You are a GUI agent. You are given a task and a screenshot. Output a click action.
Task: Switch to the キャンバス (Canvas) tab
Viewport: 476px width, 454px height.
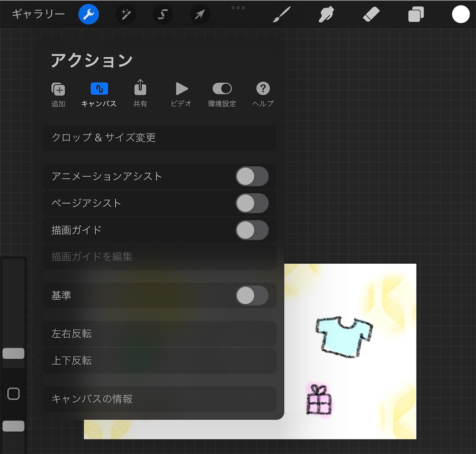99,94
